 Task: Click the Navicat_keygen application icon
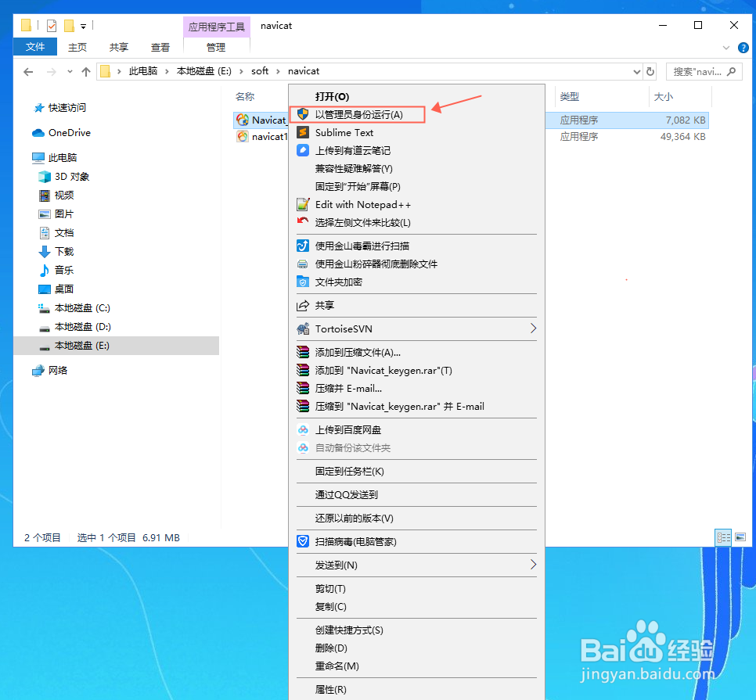coord(243,120)
